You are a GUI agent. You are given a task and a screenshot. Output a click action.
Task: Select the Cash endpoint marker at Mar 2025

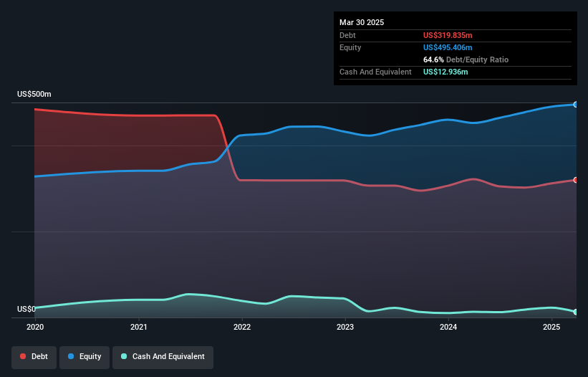pos(576,312)
